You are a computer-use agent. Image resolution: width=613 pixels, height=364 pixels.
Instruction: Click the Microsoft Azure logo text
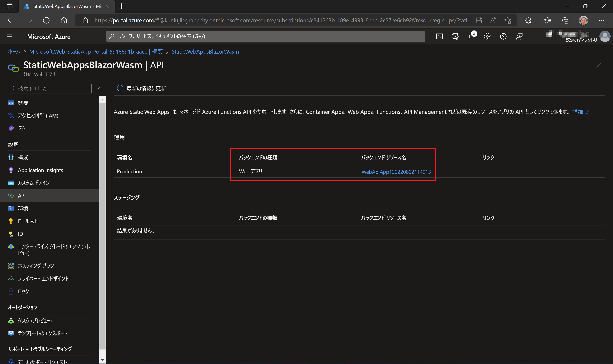[49, 36]
